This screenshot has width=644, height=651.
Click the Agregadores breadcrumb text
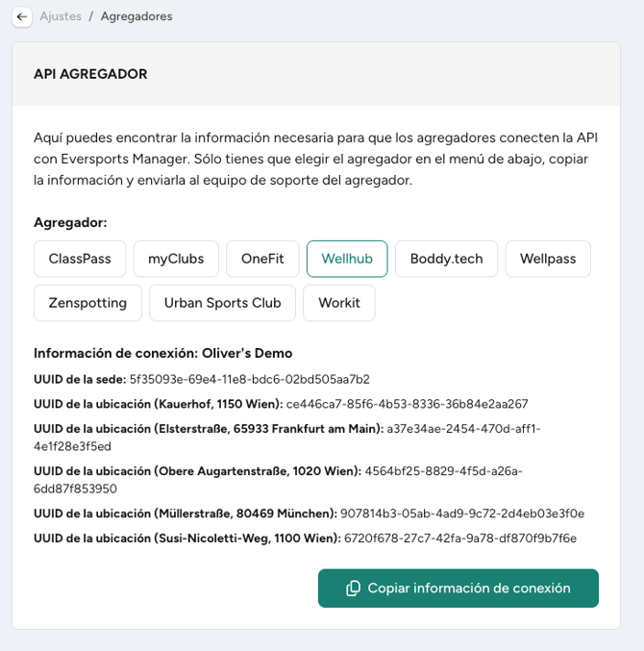[136, 16]
